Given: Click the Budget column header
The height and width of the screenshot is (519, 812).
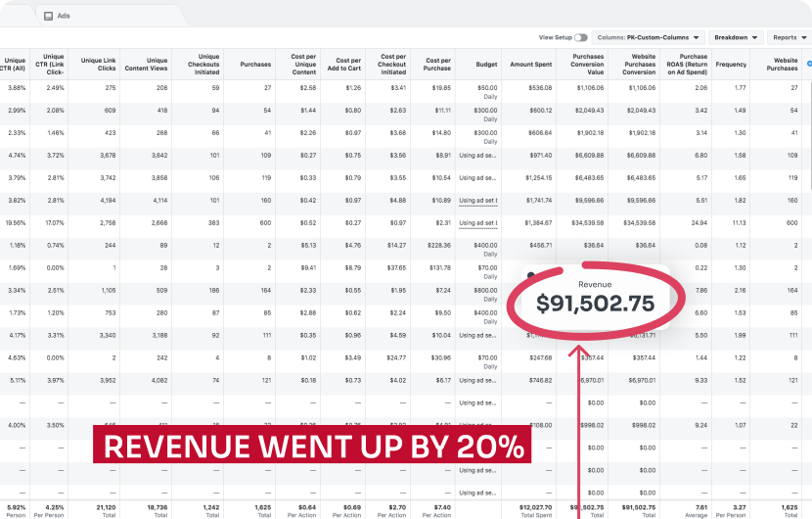Looking at the screenshot, I should click(x=479, y=64).
